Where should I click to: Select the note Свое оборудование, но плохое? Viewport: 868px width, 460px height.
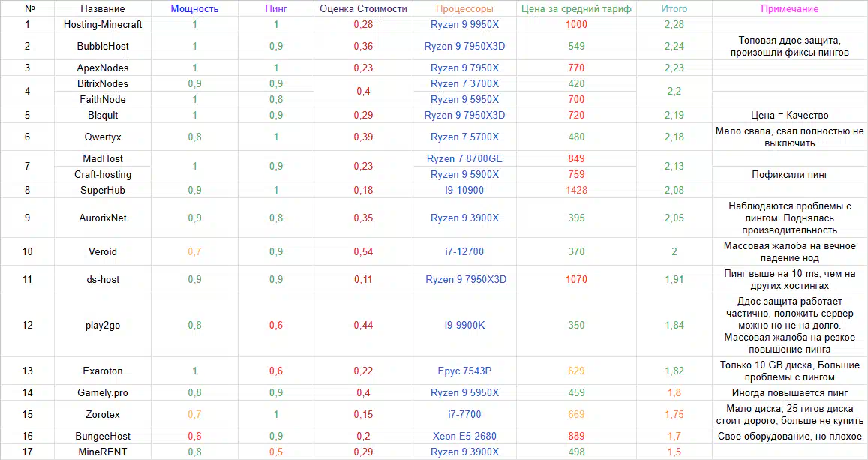[789, 436]
